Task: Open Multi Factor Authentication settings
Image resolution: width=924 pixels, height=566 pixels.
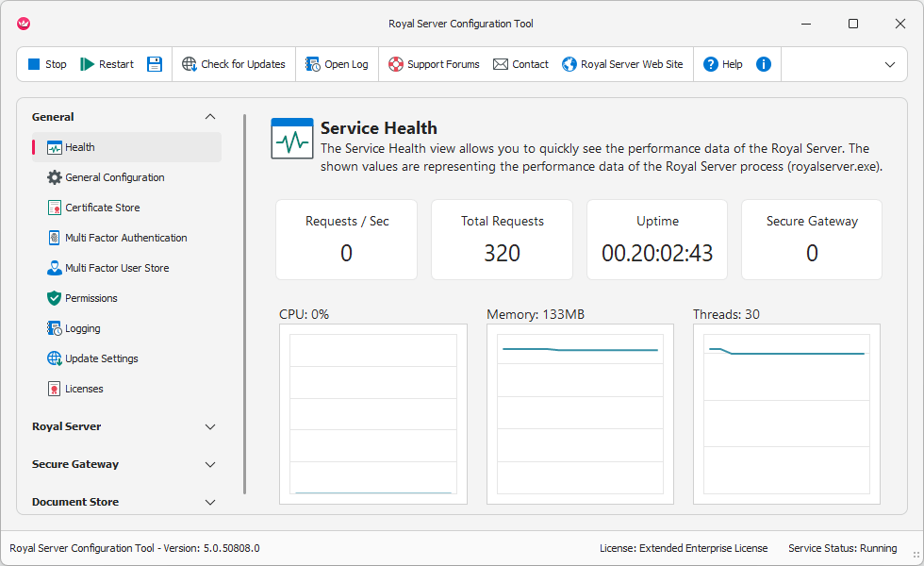Action: click(x=126, y=238)
